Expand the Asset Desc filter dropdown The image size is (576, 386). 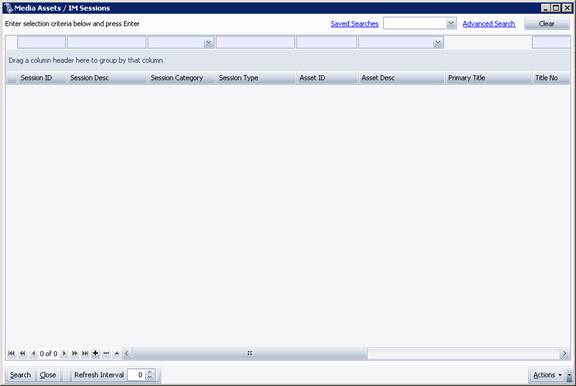[437, 43]
